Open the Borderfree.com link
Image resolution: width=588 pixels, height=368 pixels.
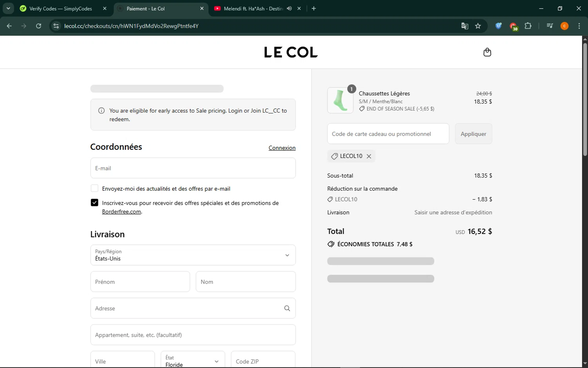pyautogui.click(x=122, y=211)
